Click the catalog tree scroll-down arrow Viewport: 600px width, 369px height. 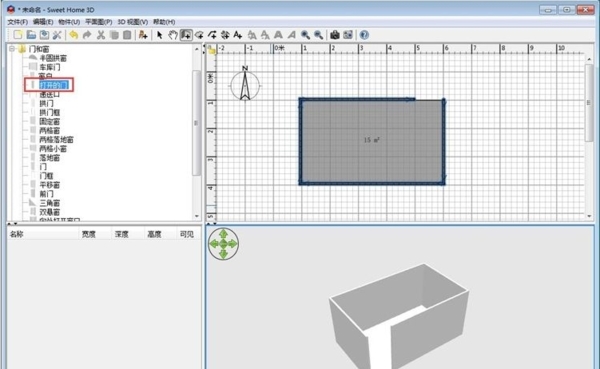(197, 216)
